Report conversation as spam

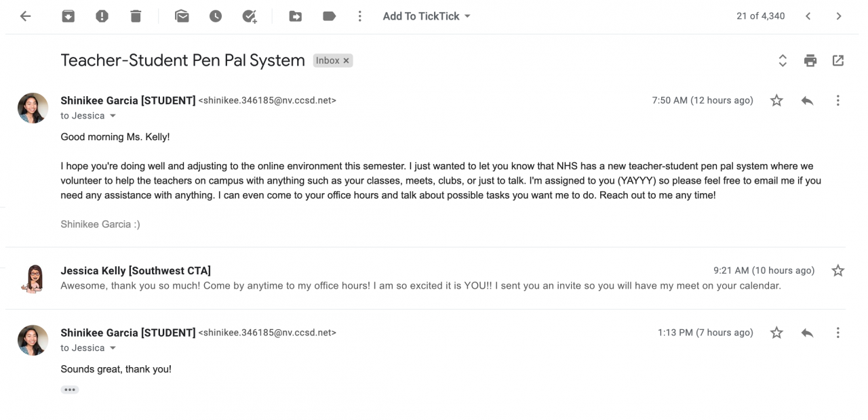pyautogui.click(x=102, y=16)
